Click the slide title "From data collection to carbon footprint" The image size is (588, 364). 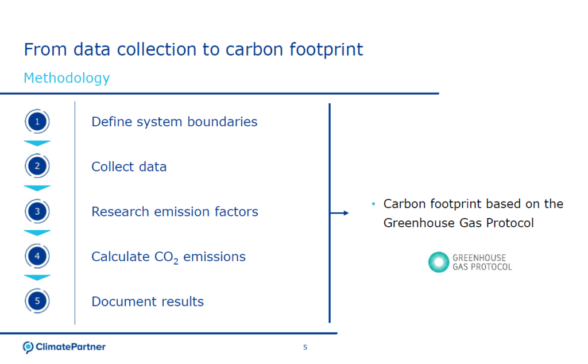point(193,49)
